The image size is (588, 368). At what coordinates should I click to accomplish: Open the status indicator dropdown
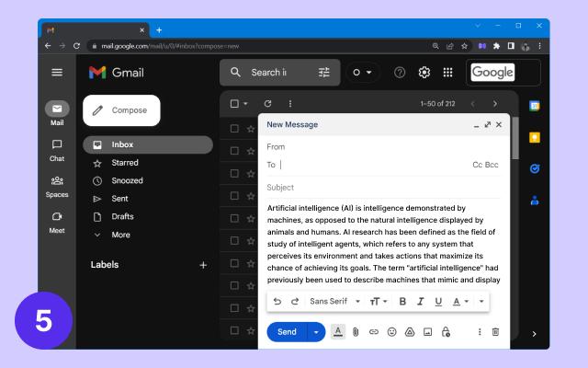[362, 72]
